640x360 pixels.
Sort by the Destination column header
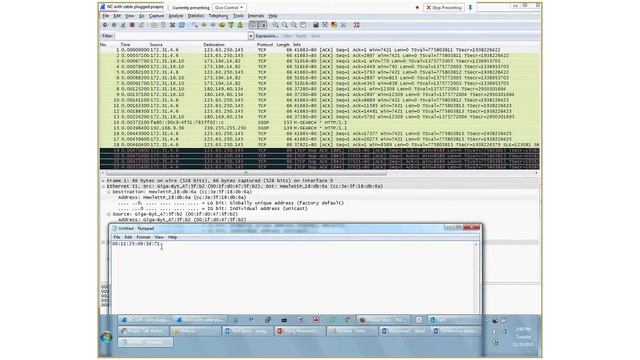[214, 44]
